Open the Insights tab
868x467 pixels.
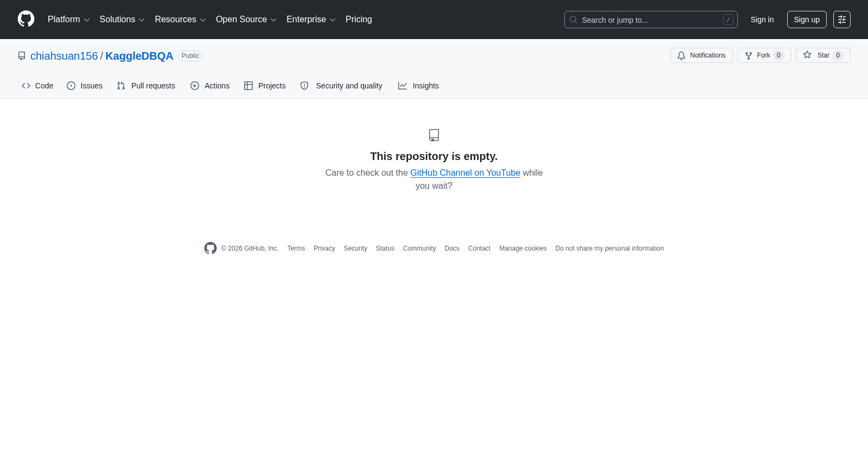pyautogui.click(x=418, y=86)
